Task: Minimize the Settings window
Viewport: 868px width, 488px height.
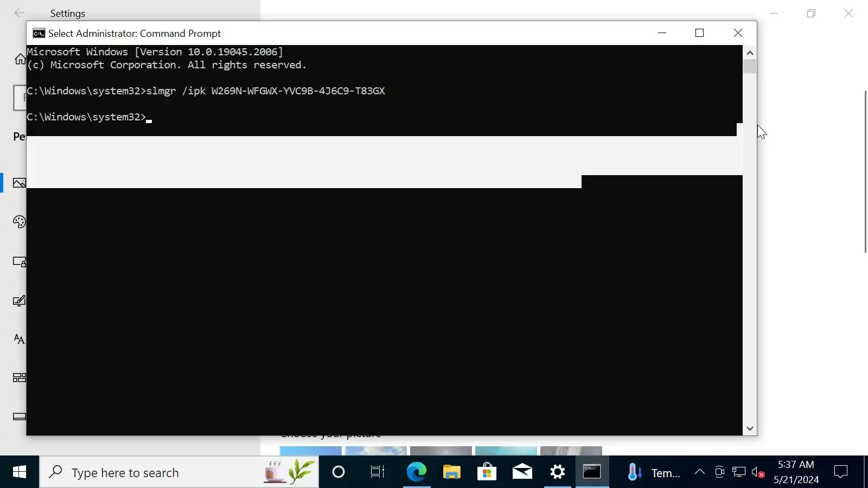Action: [774, 14]
